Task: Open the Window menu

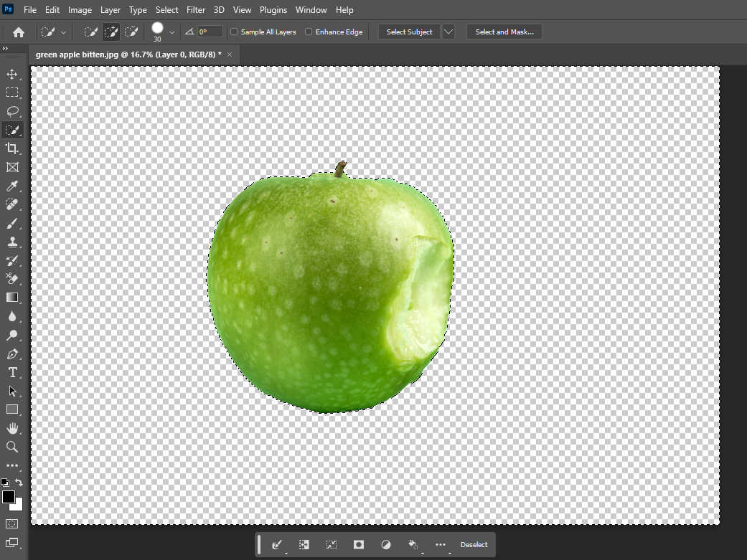Action: pos(311,10)
